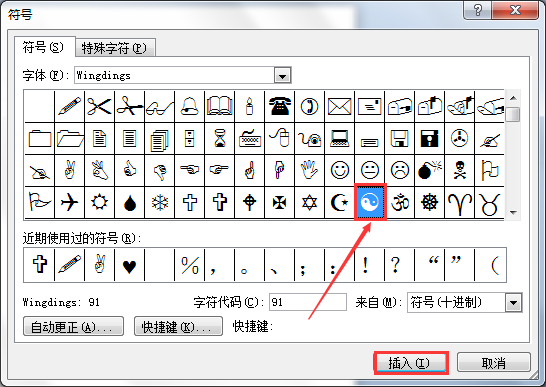Select the Star of David symbol

(309, 202)
